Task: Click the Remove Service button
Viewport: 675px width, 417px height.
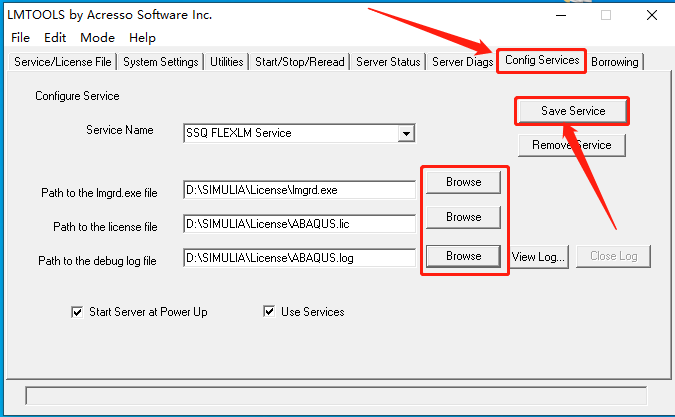Action: (x=572, y=145)
